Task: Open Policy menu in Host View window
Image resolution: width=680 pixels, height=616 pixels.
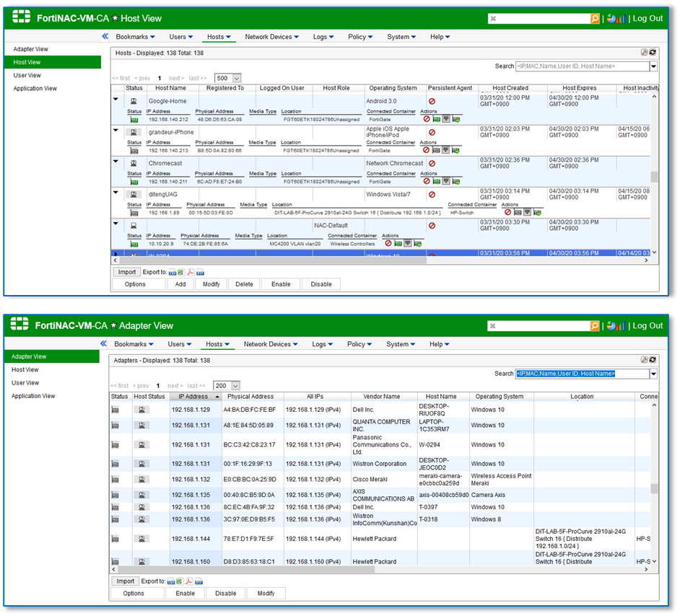Action: (x=360, y=37)
